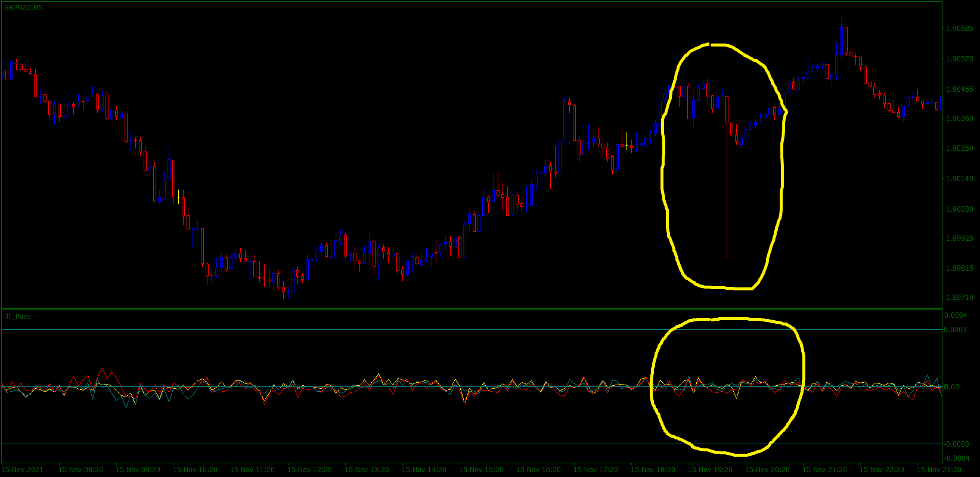Select the 15 Nov 10:20 time label
980x477 pixels.
tap(195, 470)
